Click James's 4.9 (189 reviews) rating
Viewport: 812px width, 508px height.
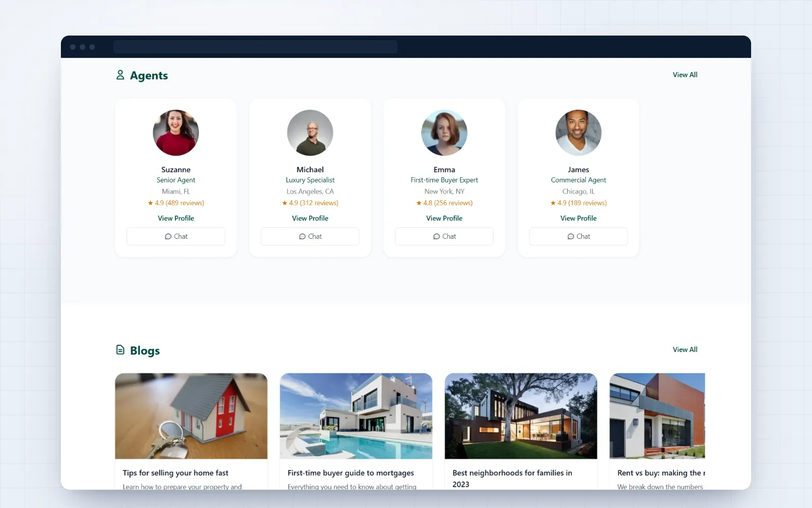579,203
